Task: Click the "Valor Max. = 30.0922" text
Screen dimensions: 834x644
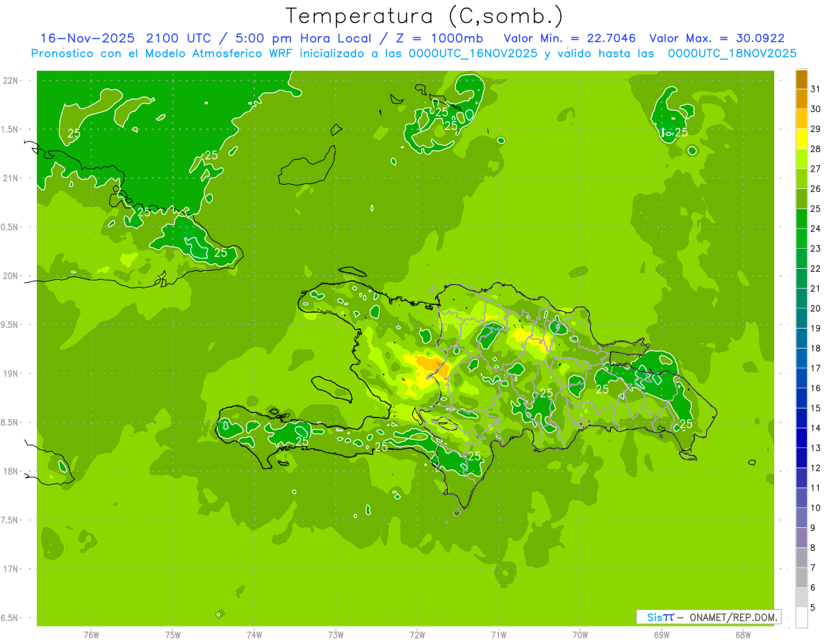Action: click(x=717, y=38)
